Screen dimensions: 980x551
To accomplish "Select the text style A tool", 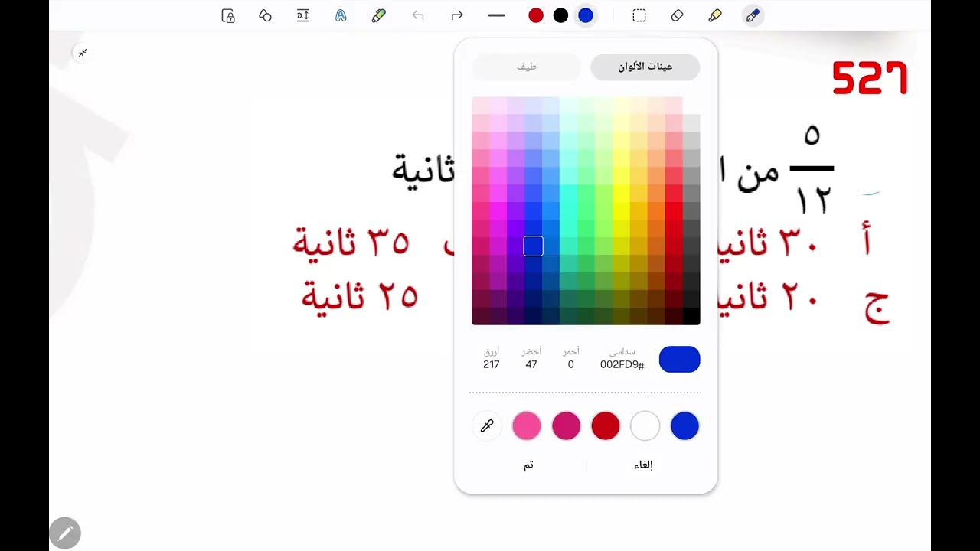I will pyautogui.click(x=341, y=15).
